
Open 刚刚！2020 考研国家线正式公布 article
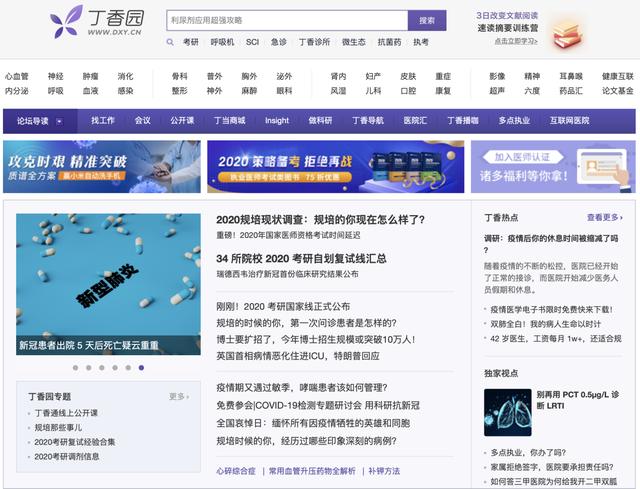point(283,307)
